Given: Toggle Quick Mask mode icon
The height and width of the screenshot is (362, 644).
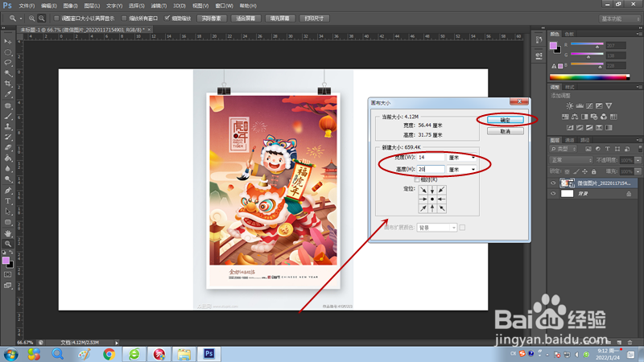Looking at the screenshot, I should [x=8, y=274].
